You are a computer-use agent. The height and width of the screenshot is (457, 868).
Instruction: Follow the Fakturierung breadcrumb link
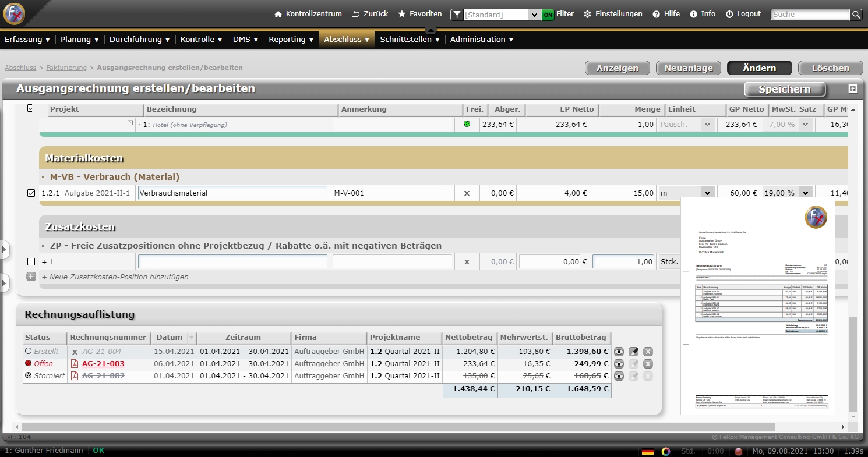66,68
